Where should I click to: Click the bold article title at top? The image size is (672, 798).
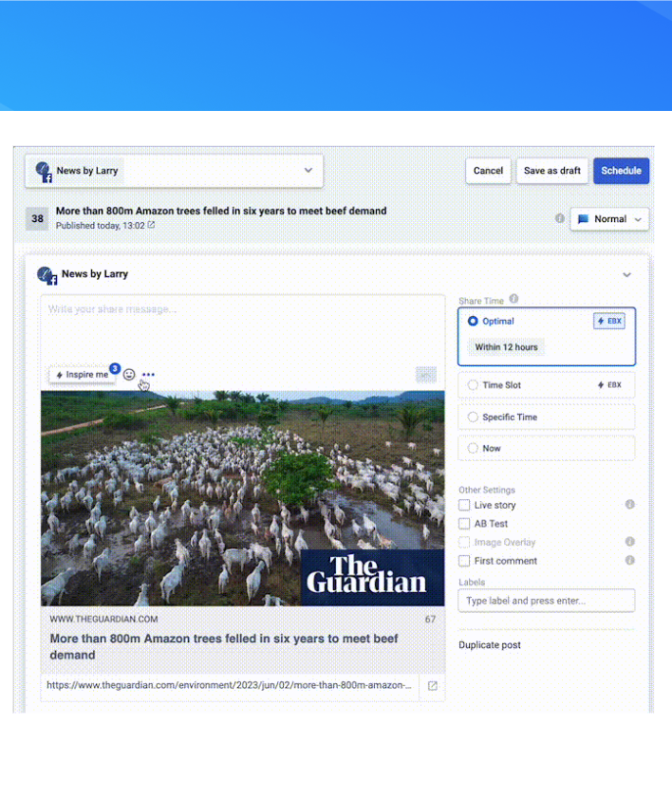(x=221, y=211)
